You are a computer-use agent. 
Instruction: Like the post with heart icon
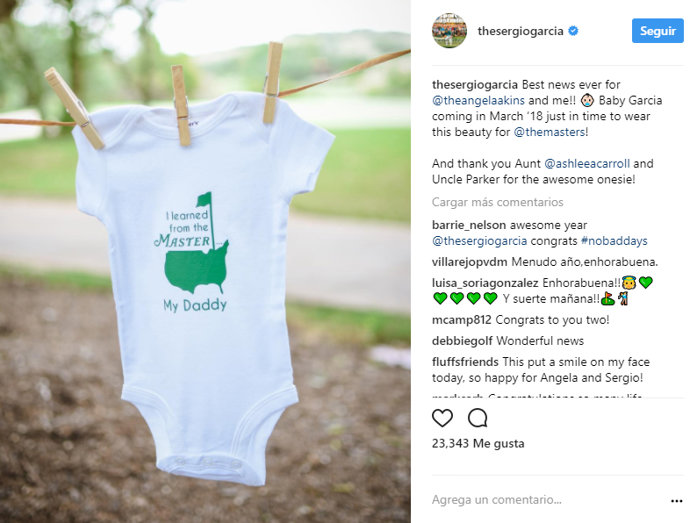442,418
